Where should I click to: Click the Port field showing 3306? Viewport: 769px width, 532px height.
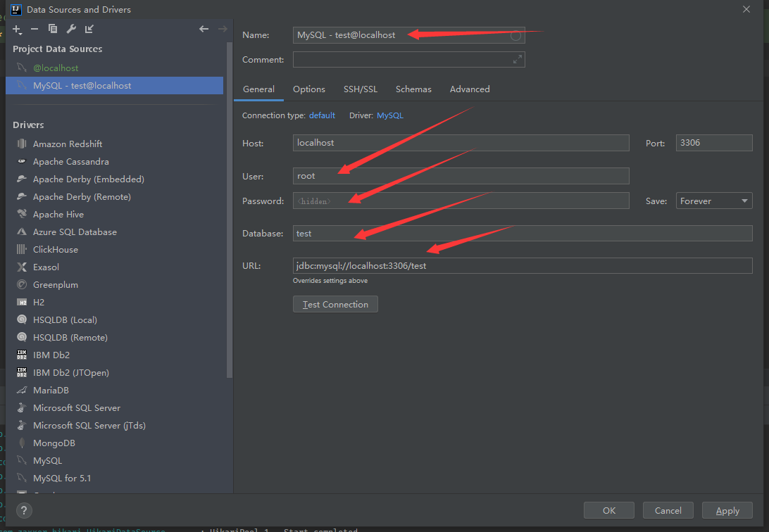coord(714,143)
